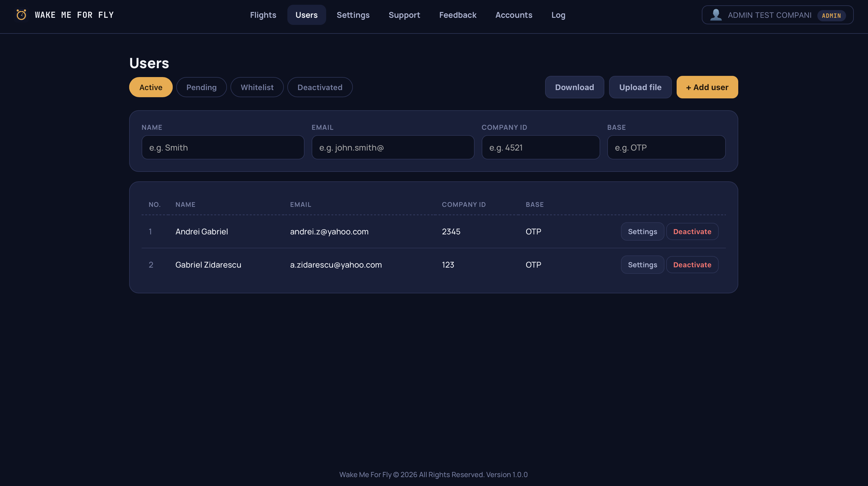
Task: Click the name Gabriel Zidarescu
Action: [208, 265]
